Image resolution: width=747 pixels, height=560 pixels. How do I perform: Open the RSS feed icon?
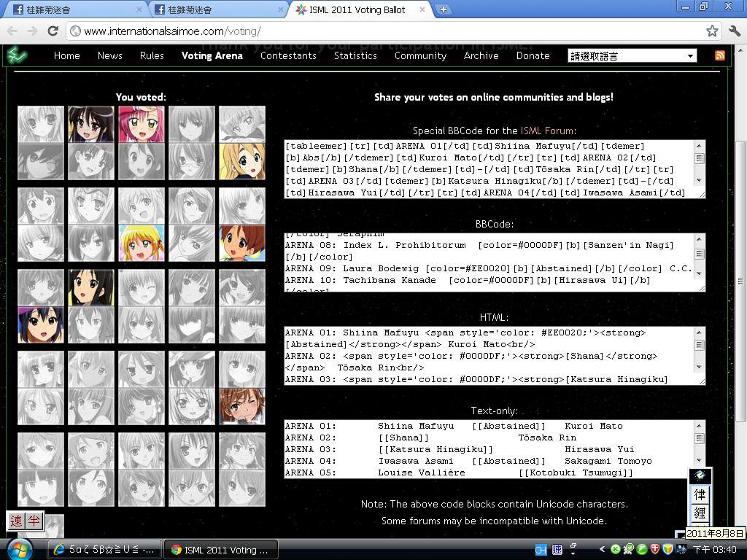[x=720, y=55]
